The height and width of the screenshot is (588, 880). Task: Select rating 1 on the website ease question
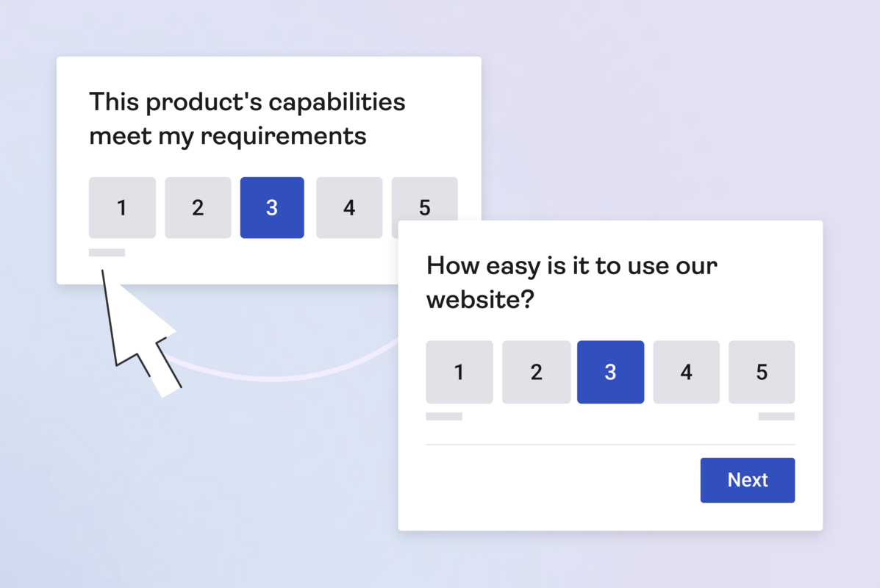click(x=459, y=372)
